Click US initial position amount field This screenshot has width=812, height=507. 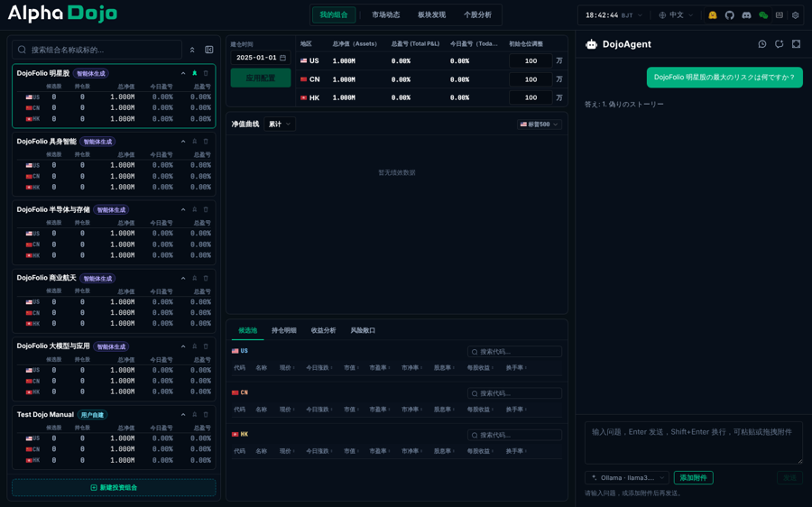[x=531, y=60]
